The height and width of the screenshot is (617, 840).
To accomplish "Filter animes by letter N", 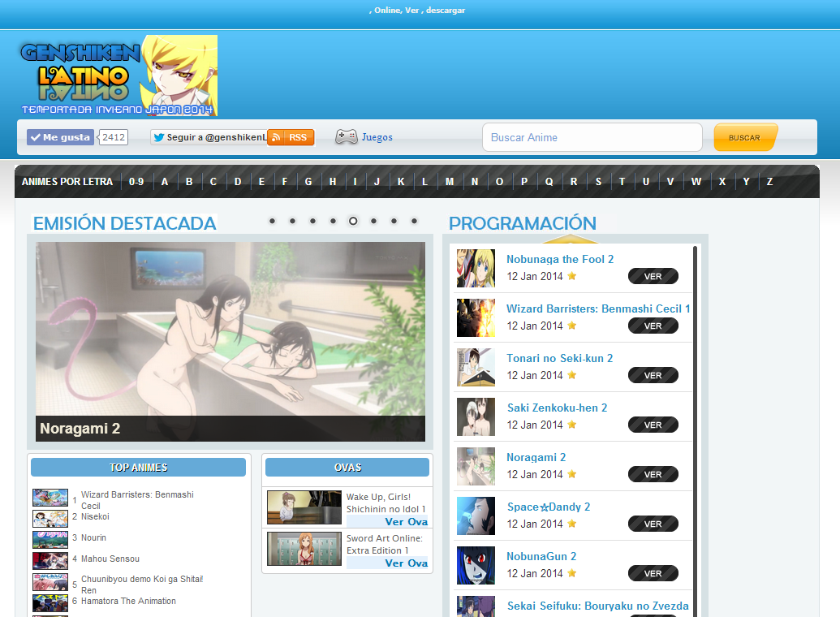I will click(475, 182).
